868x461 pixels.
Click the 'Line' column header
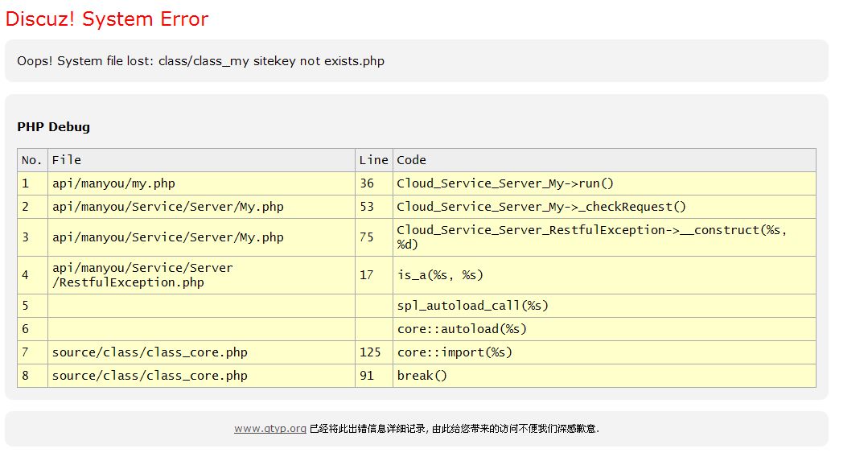coord(373,160)
